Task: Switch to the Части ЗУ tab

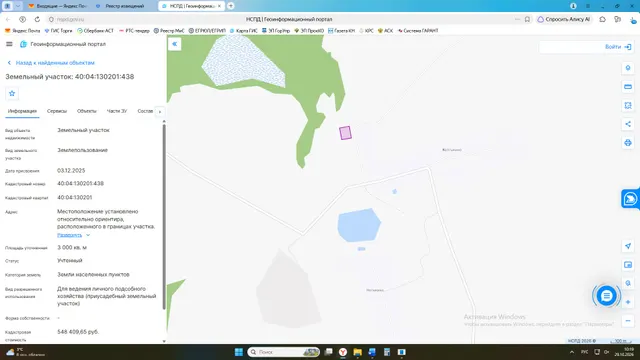Action: tap(117, 111)
